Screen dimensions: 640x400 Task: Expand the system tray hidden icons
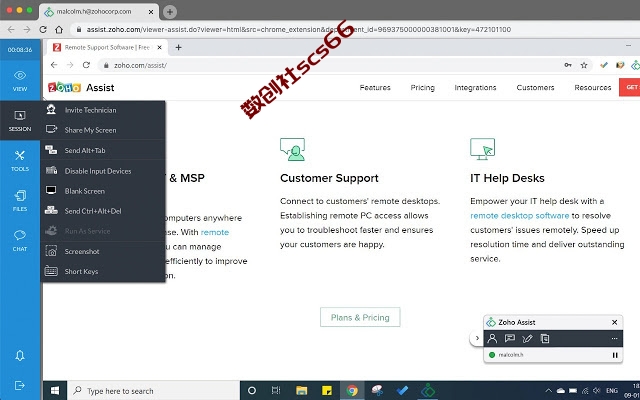tap(548, 391)
